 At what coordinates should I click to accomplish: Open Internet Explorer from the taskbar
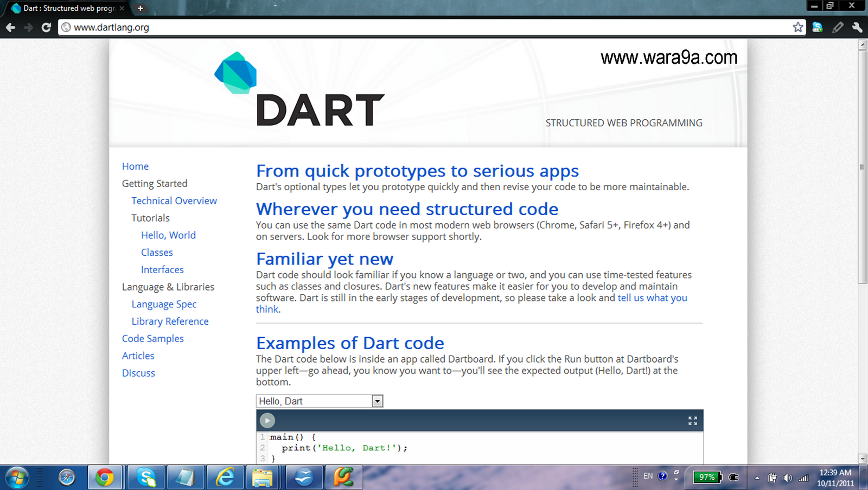click(225, 478)
